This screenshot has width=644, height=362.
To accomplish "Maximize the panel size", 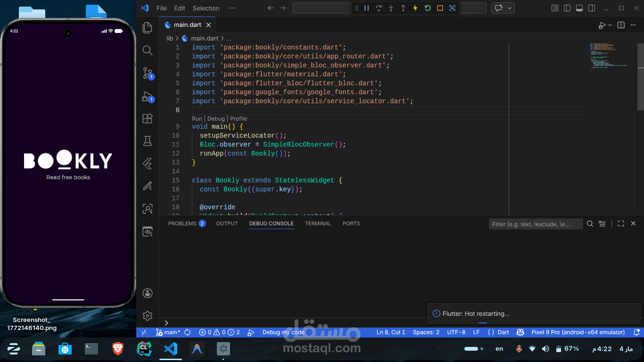I will tap(621, 223).
